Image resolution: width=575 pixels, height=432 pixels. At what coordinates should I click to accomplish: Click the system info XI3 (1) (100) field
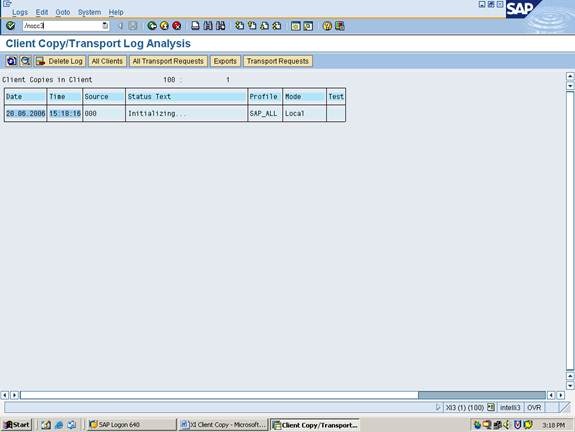(464, 407)
